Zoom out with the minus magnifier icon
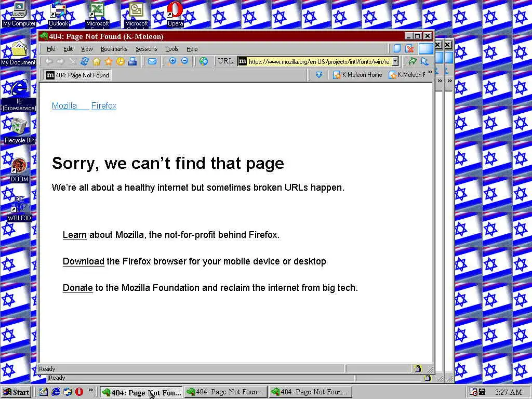Image resolution: width=532 pixels, height=399 pixels. point(184,61)
